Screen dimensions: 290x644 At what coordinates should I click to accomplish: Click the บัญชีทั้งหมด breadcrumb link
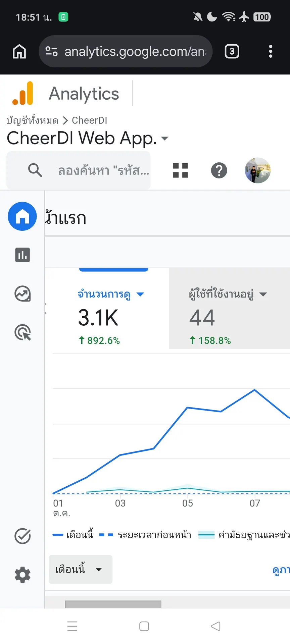point(32,120)
